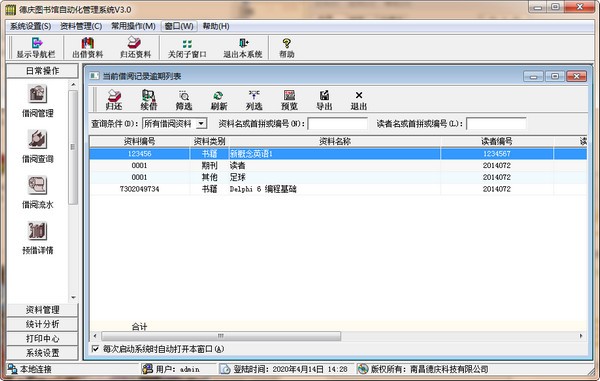Open 预借详情 in the sidebar

(x=38, y=231)
